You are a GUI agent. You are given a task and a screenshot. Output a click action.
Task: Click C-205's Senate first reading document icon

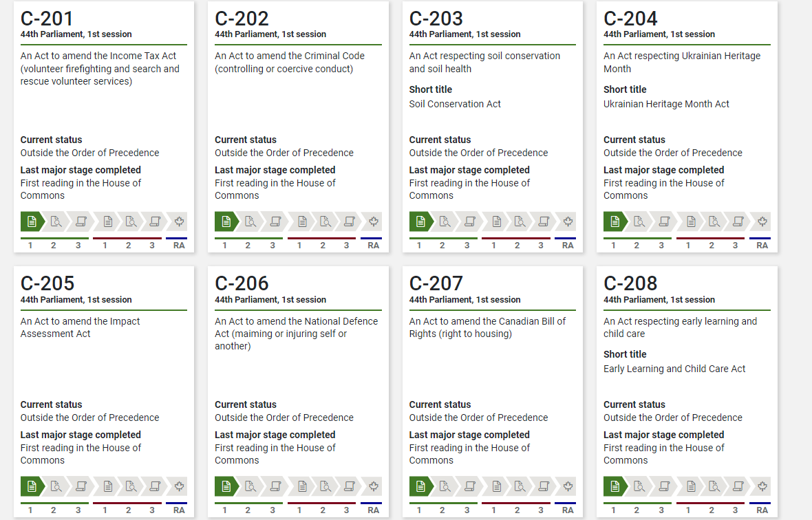coord(108,486)
